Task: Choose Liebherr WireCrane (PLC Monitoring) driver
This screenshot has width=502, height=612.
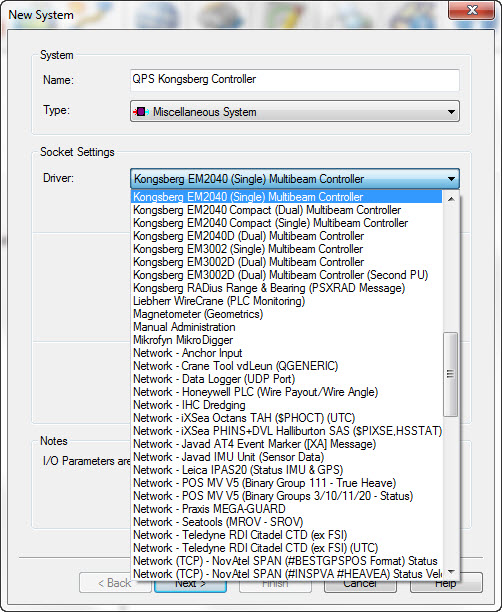Action: click(287, 301)
